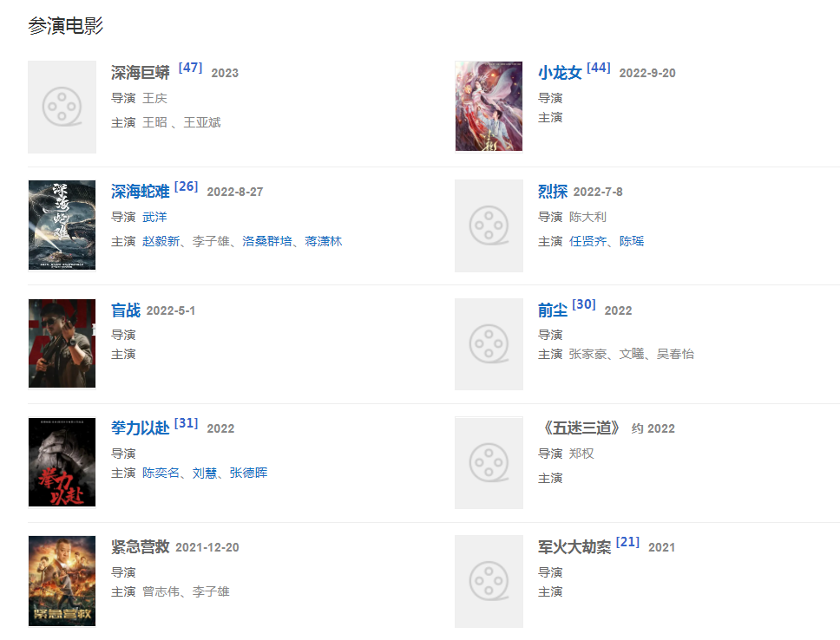This screenshot has height=640, width=840.
Task: Click placeholder film icon beside 军火大劫案
Action: click(x=489, y=581)
